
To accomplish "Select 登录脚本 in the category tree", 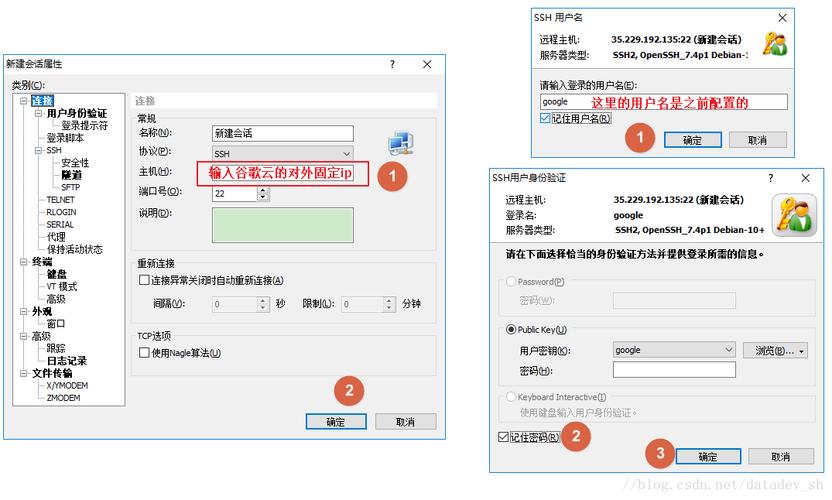I will tap(65, 138).
